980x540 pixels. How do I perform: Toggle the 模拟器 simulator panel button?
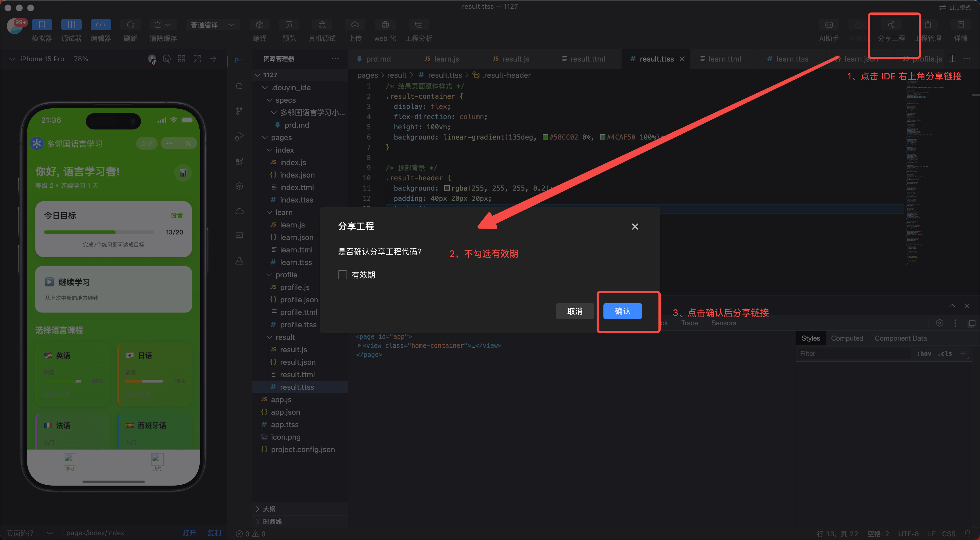[42, 25]
